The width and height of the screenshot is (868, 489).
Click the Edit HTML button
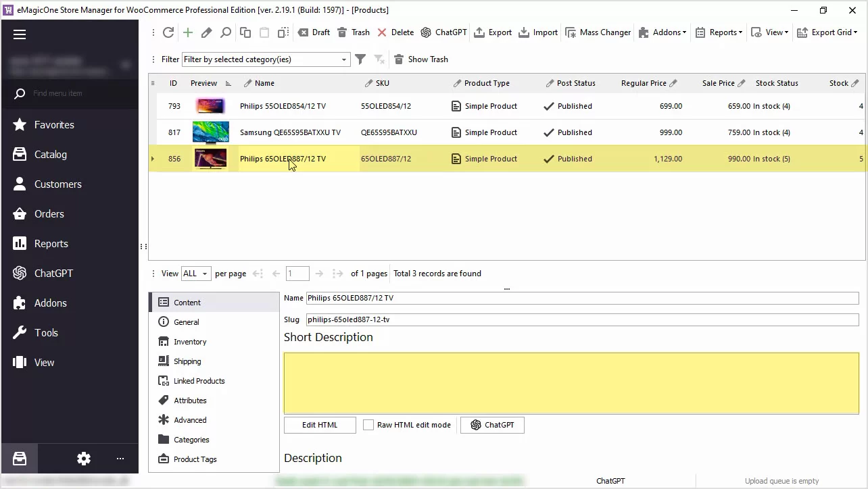320,425
